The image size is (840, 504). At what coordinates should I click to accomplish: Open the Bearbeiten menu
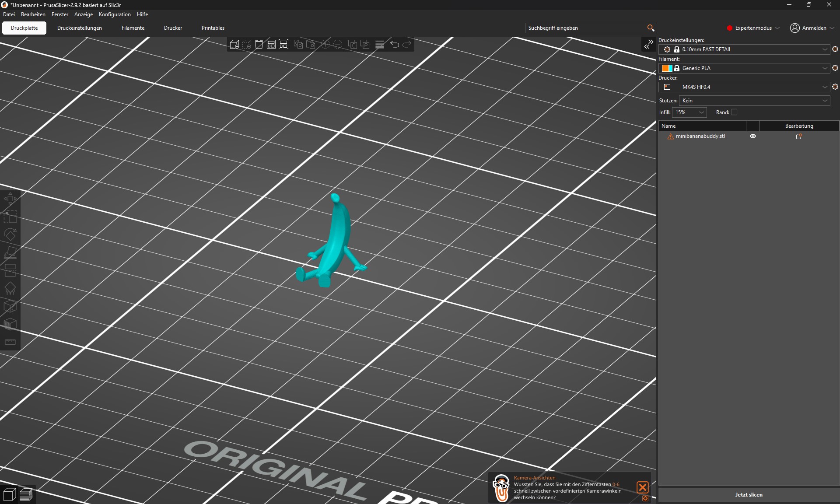[x=33, y=14]
